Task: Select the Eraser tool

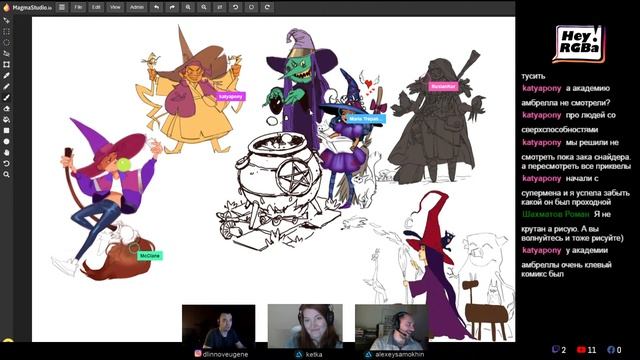Action: point(7,109)
